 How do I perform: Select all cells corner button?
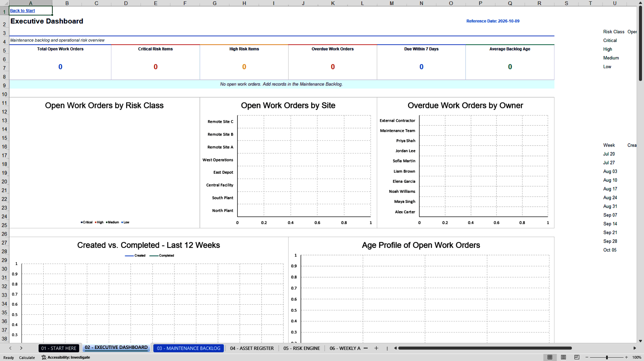click(x=4, y=3)
